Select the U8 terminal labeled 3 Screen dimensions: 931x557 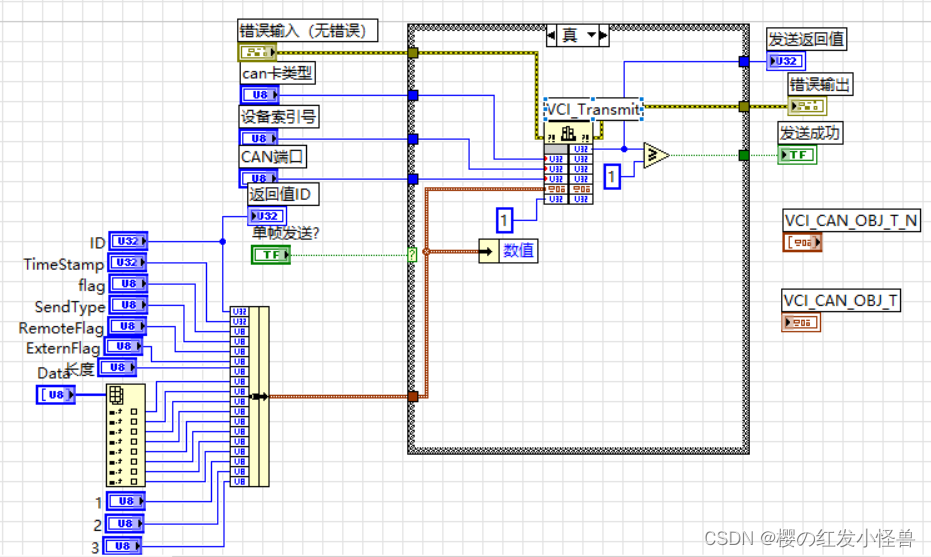point(122,546)
